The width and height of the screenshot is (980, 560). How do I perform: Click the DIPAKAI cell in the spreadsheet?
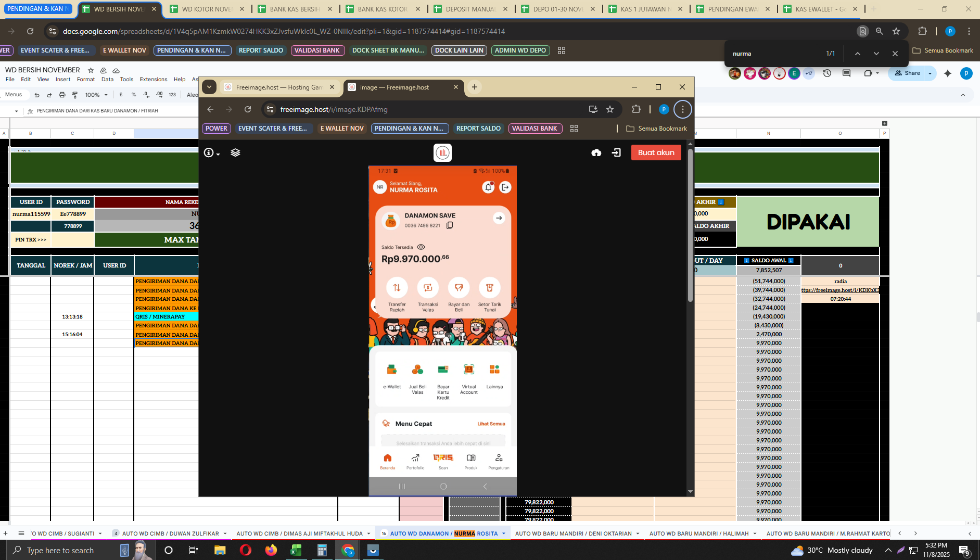click(808, 222)
